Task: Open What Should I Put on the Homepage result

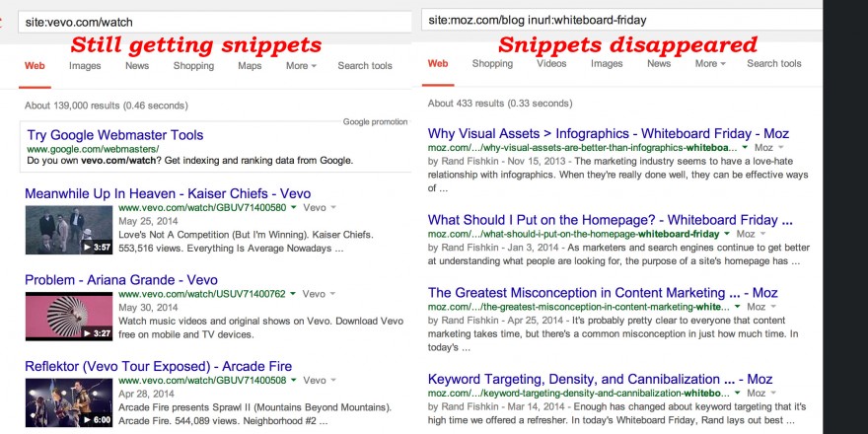Action: coord(610,220)
